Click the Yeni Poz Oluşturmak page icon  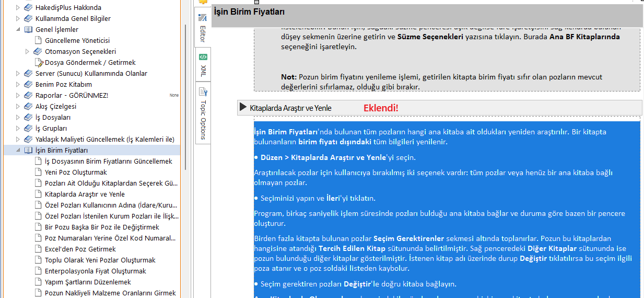(38, 173)
